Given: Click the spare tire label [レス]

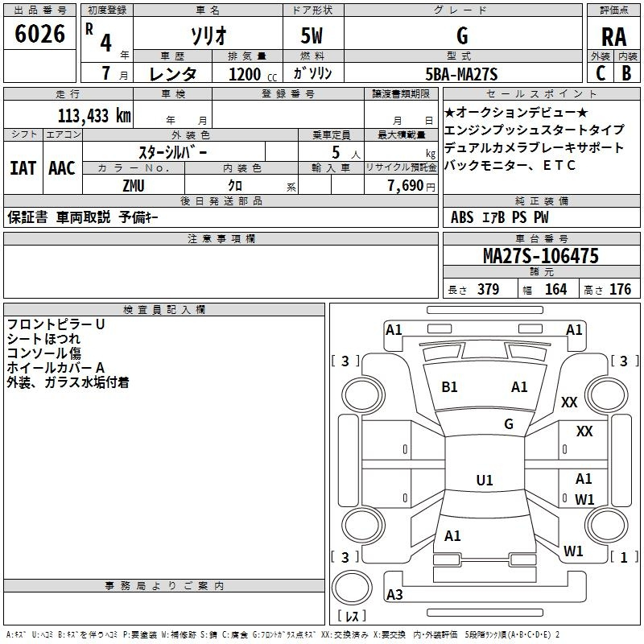Looking at the screenshot, I should [x=352, y=616].
